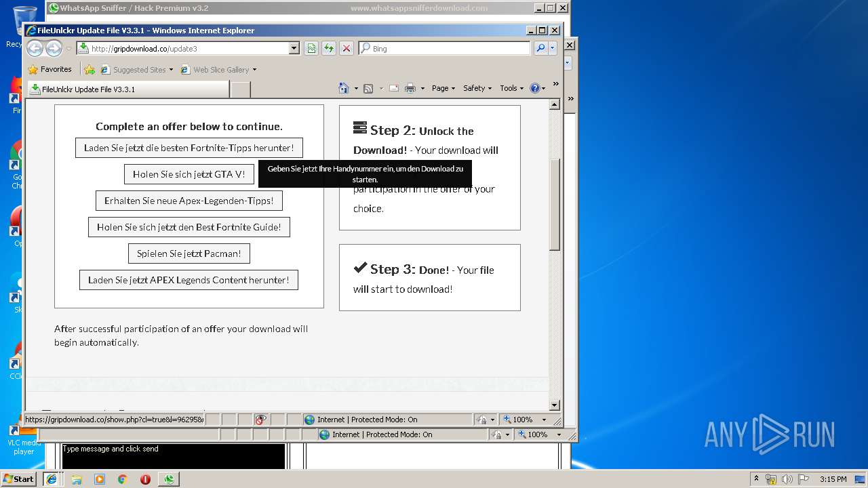Image resolution: width=868 pixels, height=488 pixels.
Task: Open the Page menu
Action: [443, 88]
